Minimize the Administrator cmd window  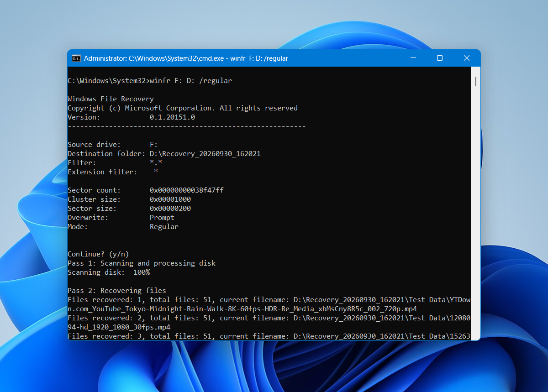coord(413,58)
